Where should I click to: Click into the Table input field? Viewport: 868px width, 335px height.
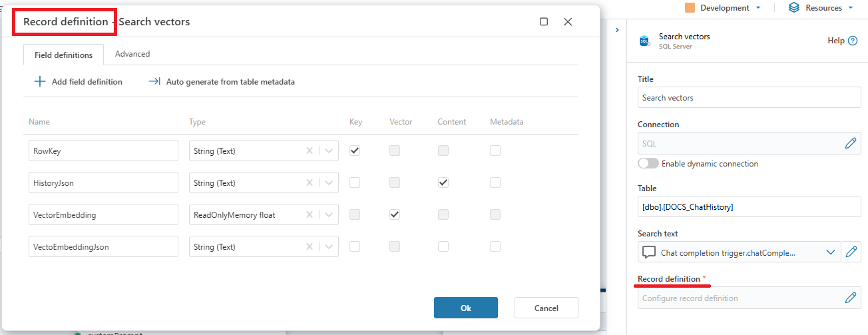tap(749, 207)
